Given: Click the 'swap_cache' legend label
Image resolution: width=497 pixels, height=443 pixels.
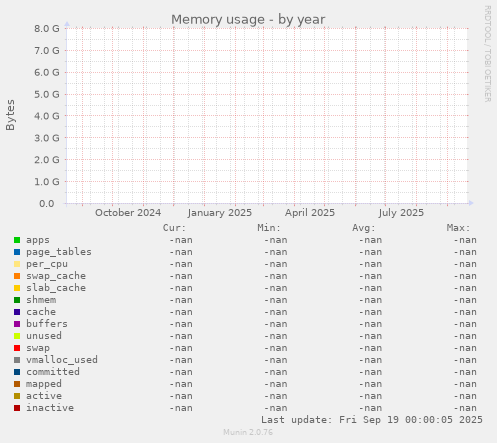Looking at the screenshot, I should (x=56, y=276).
